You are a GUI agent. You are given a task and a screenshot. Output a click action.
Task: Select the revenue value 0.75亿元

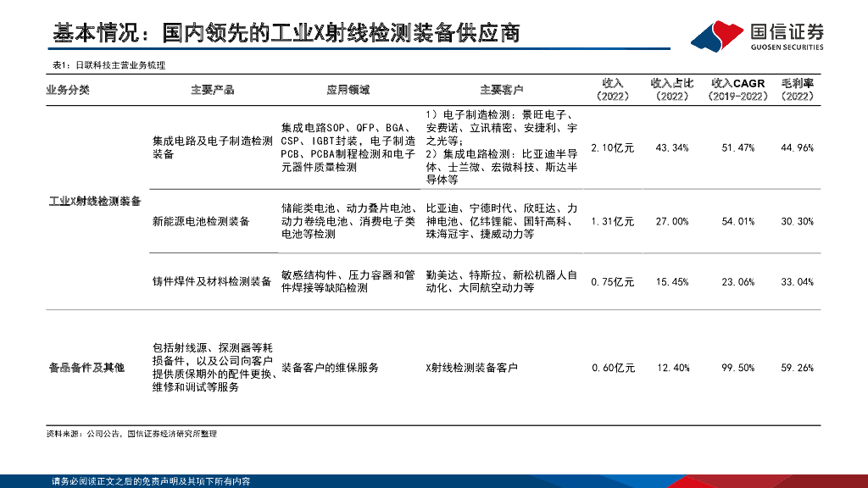(x=613, y=281)
